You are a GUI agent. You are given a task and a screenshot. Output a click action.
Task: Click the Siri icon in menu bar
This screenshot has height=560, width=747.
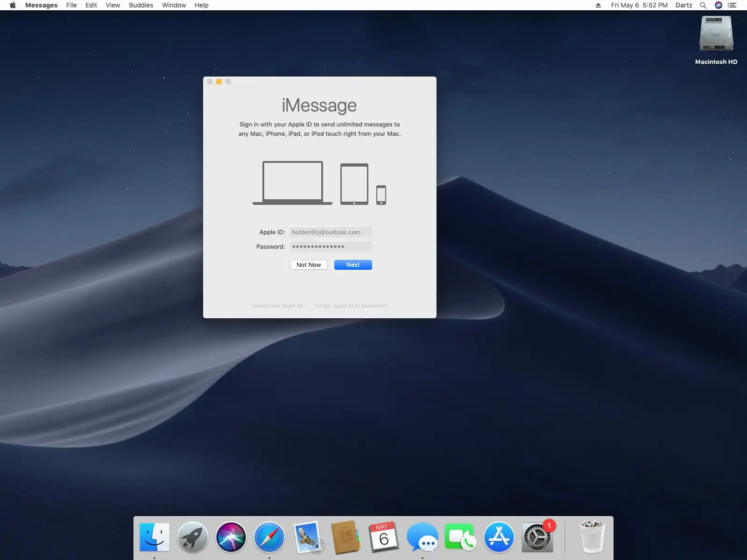[718, 5]
